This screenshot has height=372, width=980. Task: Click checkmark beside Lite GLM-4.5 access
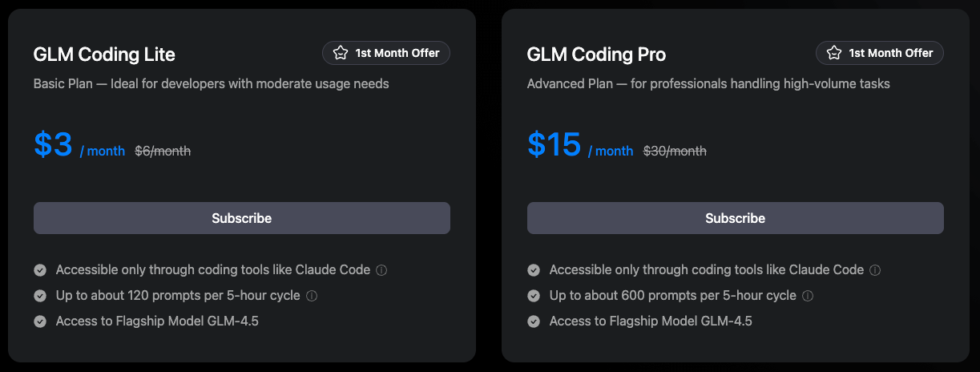pyautogui.click(x=40, y=321)
